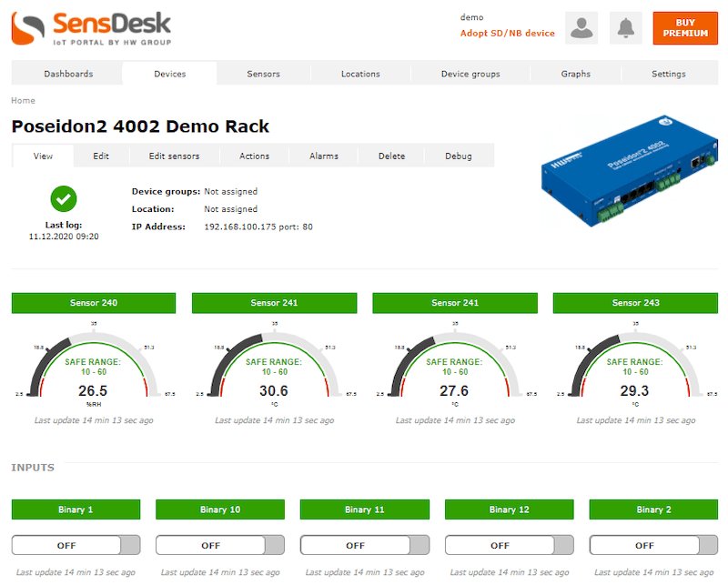This screenshot has height=585, width=728.
Task: Click the Adopt SD/NB device link
Action: (507, 34)
